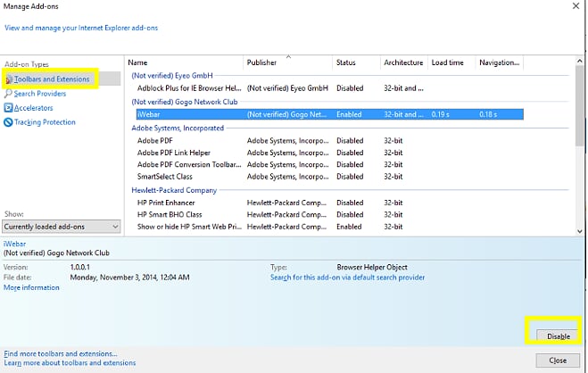The height and width of the screenshot is (373, 588).
Task: Select Search Providers add-on type
Action: click(x=40, y=94)
